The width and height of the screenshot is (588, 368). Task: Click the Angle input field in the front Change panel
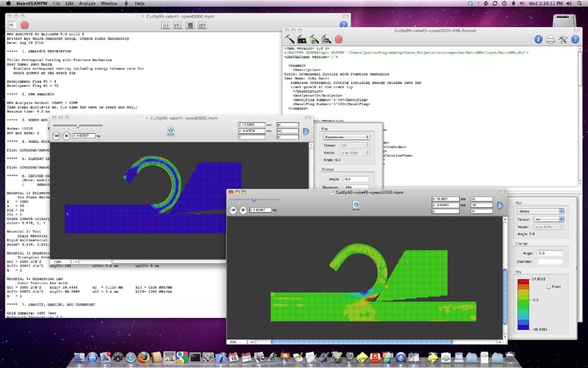[550, 253]
